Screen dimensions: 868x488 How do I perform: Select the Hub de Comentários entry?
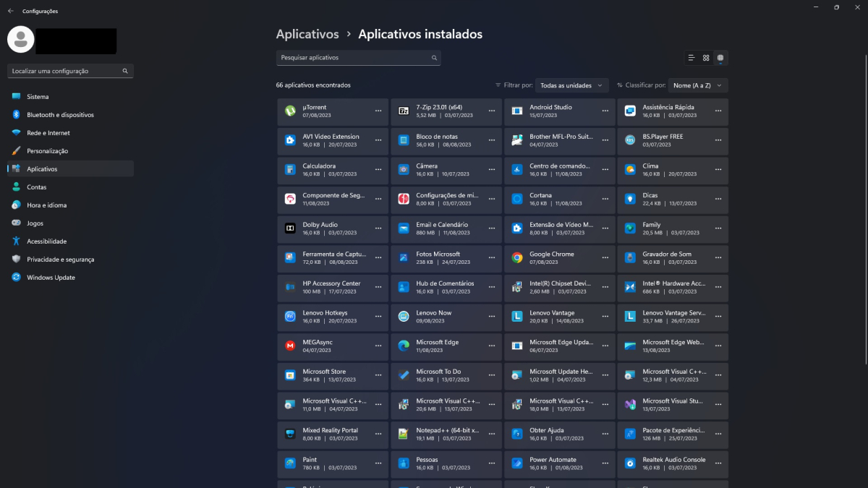coord(446,287)
